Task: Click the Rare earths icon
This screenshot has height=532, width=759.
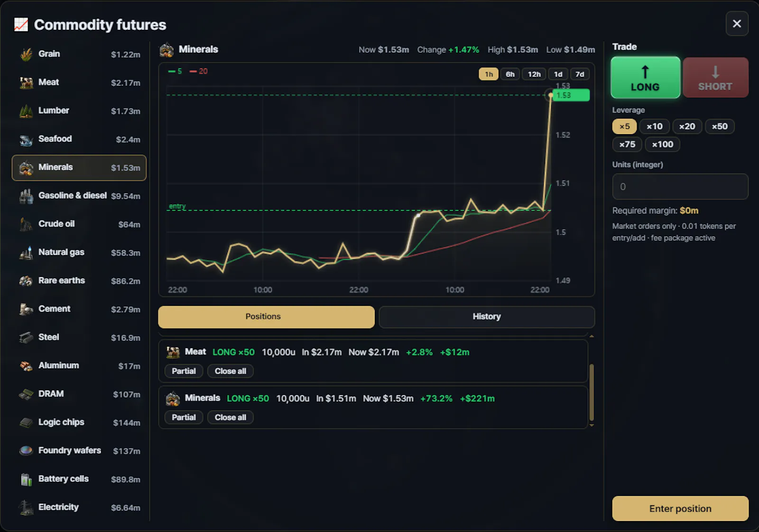Action: [x=26, y=281]
